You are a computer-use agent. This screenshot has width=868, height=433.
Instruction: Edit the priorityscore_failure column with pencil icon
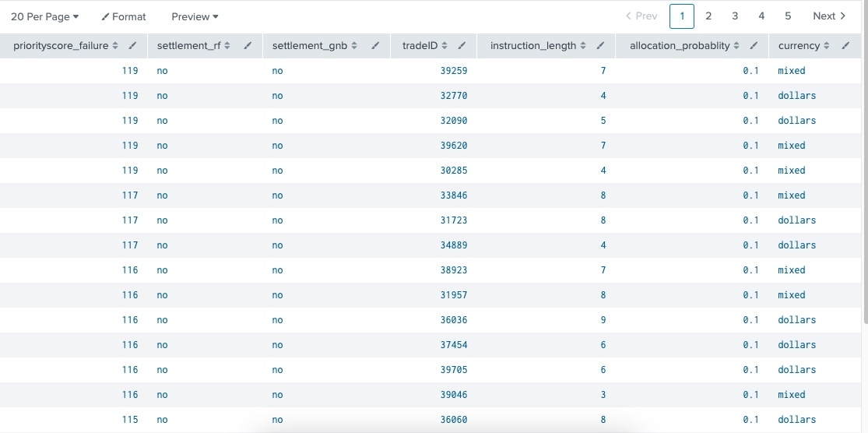click(132, 46)
